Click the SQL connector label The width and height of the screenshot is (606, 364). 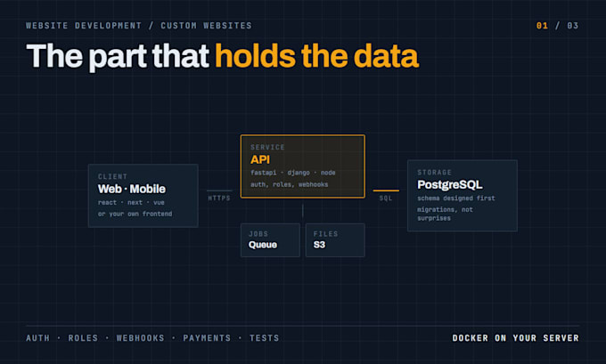[386, 198]
